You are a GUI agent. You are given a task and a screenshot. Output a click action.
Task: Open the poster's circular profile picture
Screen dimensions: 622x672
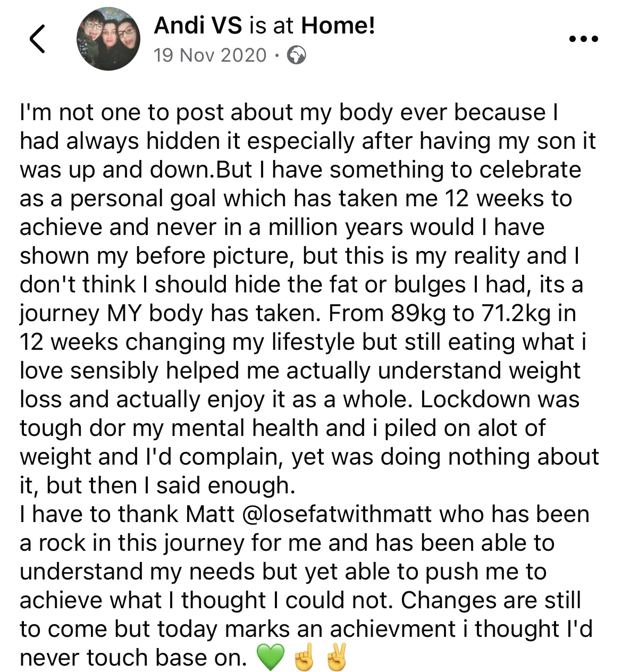point(108,39)
